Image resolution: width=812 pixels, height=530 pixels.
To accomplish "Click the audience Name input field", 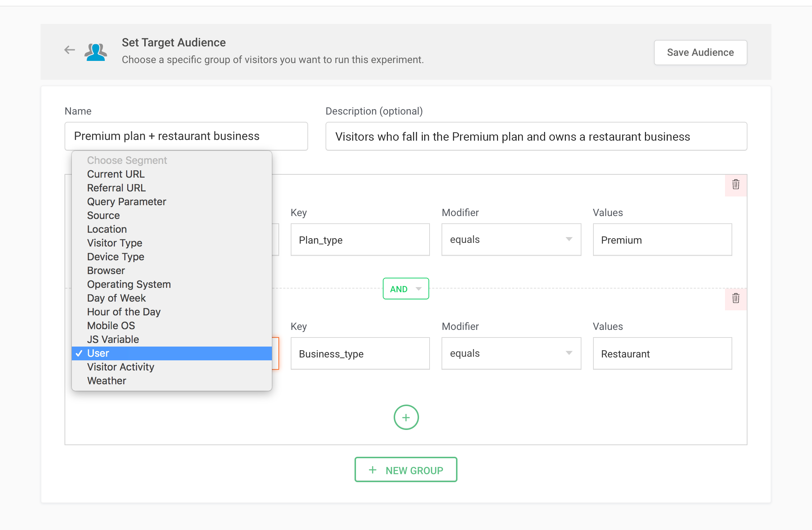I will [186, 136].
